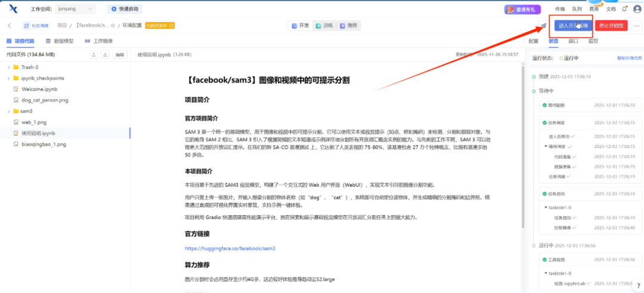Expand the sam3 folder
This screenshot has height=293, width=644.
click(8, 111)
